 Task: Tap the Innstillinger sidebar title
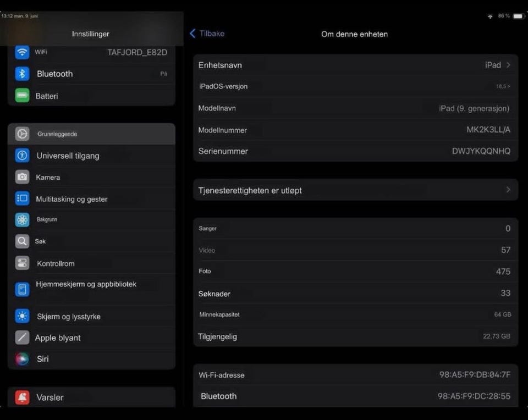pyautogui.click(x=90, y=34)
